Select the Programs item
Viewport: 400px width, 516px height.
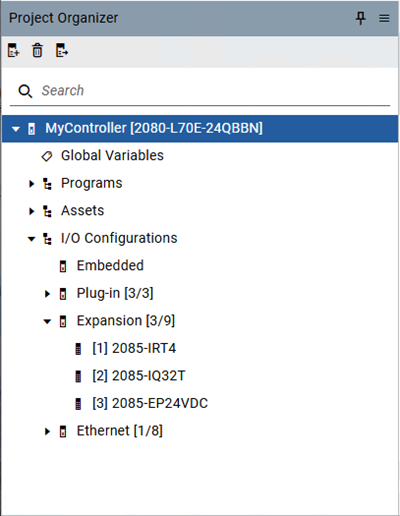(x=92, y=183)
